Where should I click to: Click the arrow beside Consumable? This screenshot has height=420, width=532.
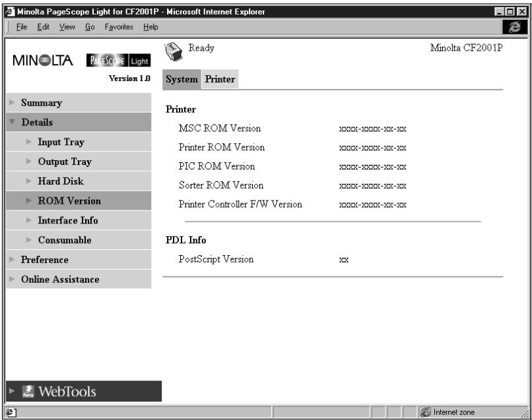pyautogui.click(x=28, y=240)
